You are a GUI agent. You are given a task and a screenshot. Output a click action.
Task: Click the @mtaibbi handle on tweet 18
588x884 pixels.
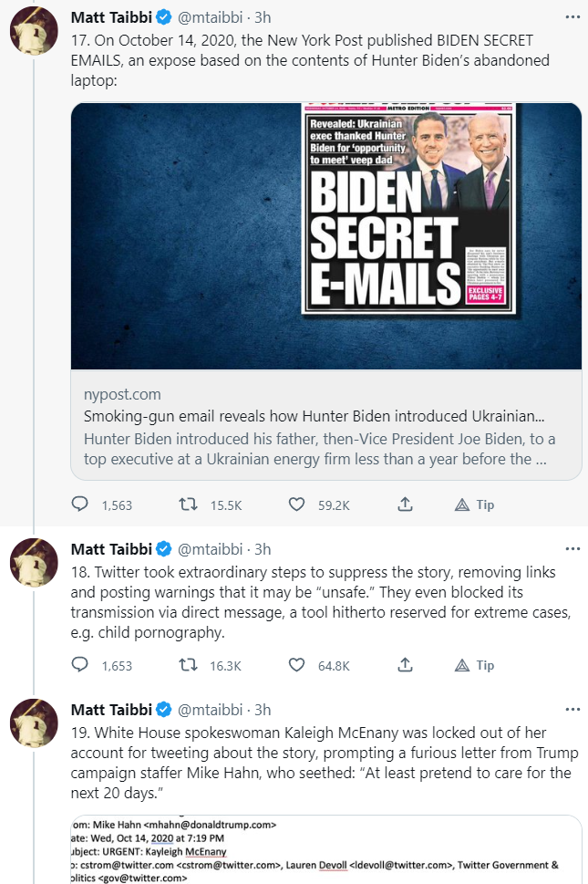[x=210, y=549]
